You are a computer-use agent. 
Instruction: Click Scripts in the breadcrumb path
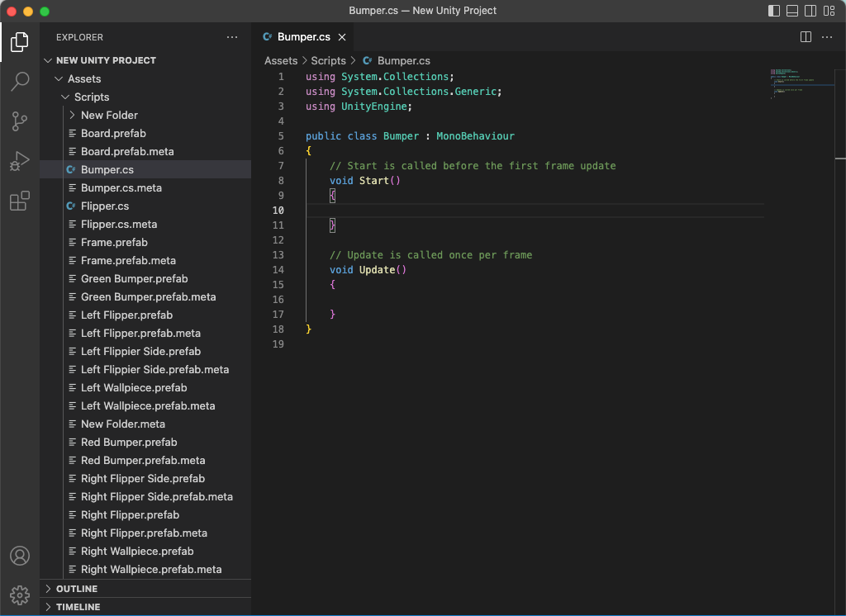(x=328, y=61)
